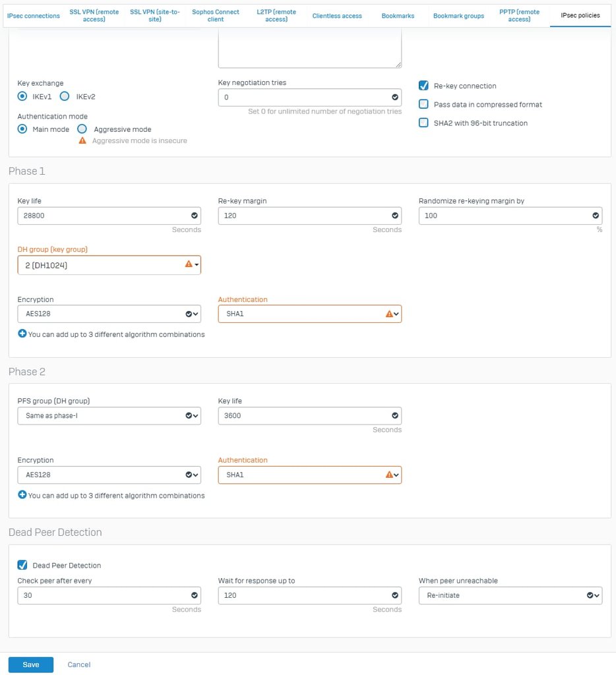Click validation check icon in Re-key margin field

click(x=395, y=216)
